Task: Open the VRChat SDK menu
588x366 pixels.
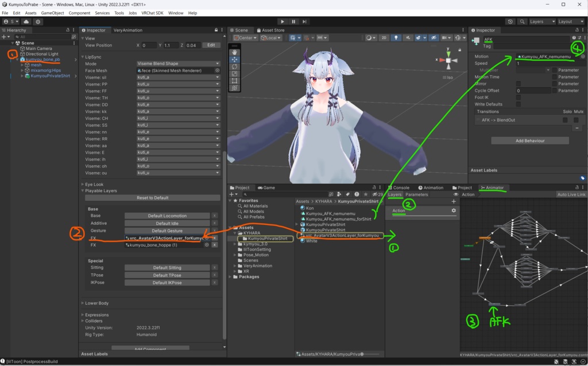Action: pyautogui.click(x=152, y=13)
